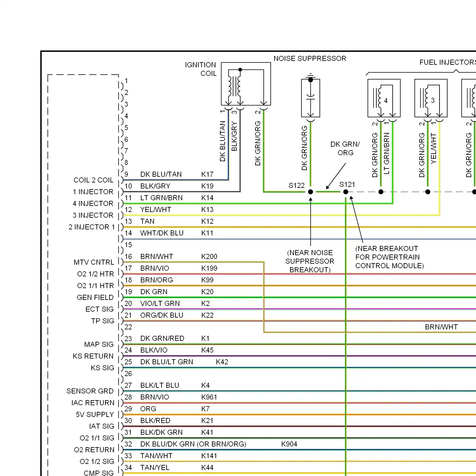Select circuit code K14

point(207,198)
